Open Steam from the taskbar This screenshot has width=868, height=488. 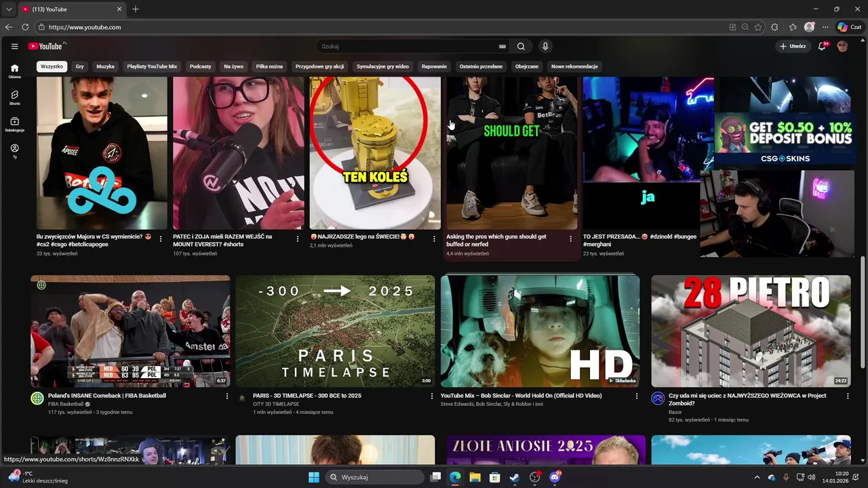tap(515, 477)
